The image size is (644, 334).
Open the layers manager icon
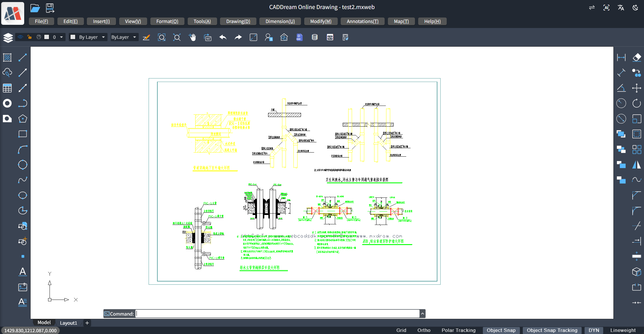(x=8, y=37)
